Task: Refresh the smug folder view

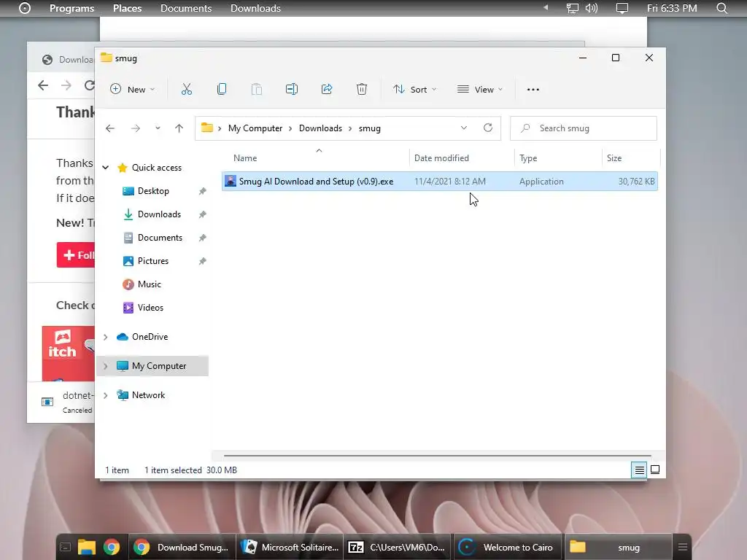Action: 488,128
